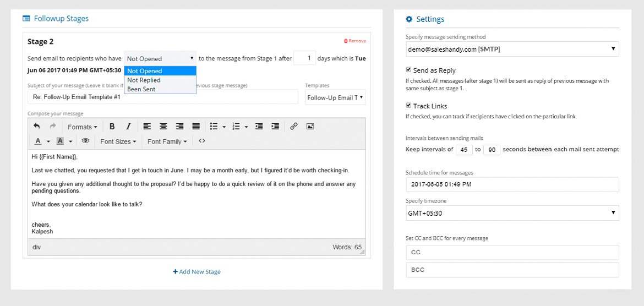Open the Formats dropdown
The image size is (644, 306).
tap(83, 127)
